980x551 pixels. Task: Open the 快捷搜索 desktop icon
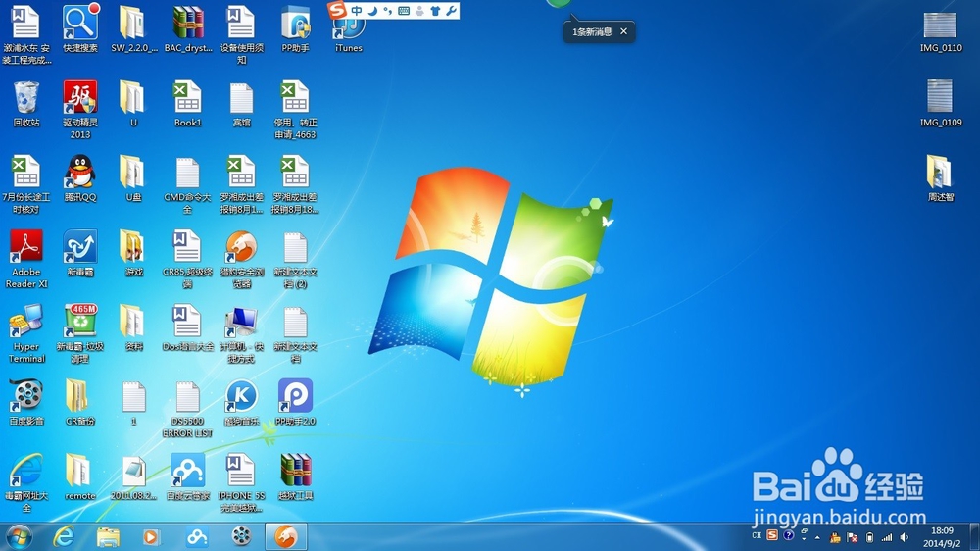click(x=80, y=28)
